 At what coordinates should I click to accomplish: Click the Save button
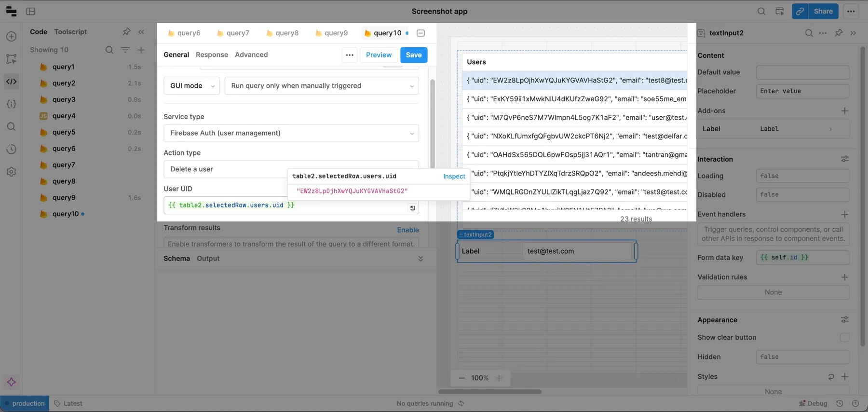414,55
